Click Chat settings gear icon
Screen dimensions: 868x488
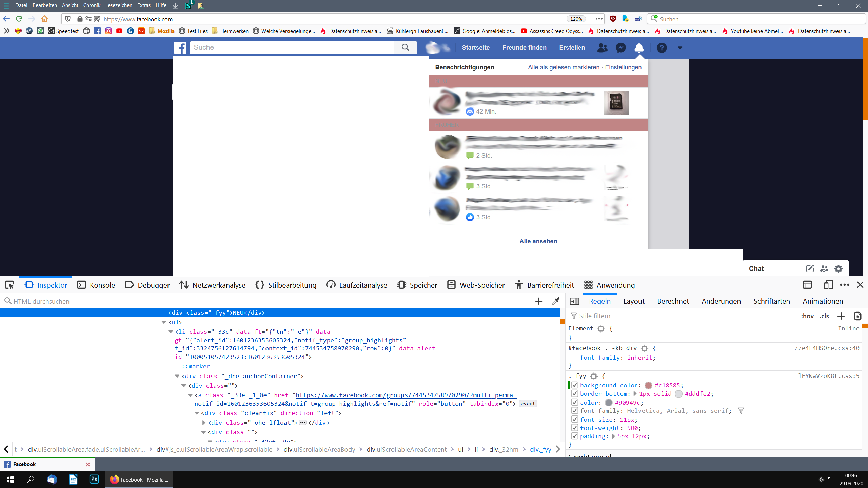[839, 269]
